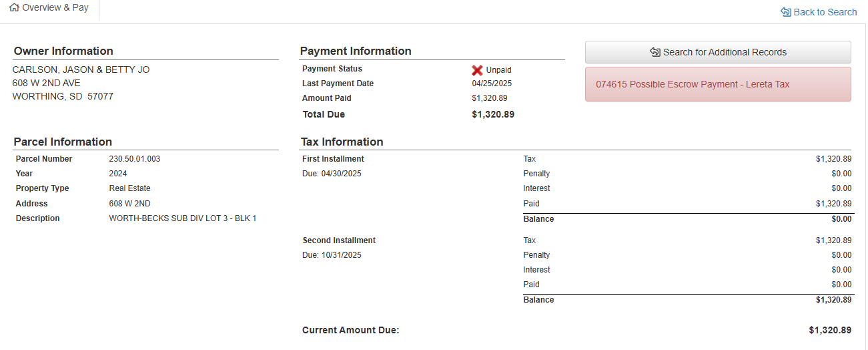
Task: Click the Possible Escrow Payment alert banner
Action: point(717,85)
